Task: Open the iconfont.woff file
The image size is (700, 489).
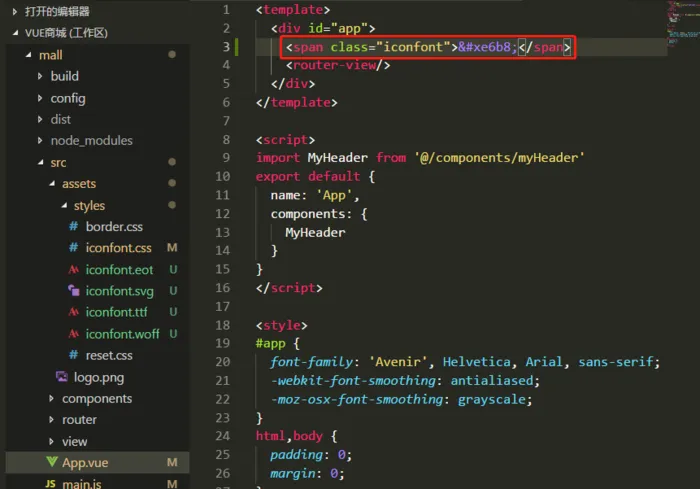Action: click(122, 334)
